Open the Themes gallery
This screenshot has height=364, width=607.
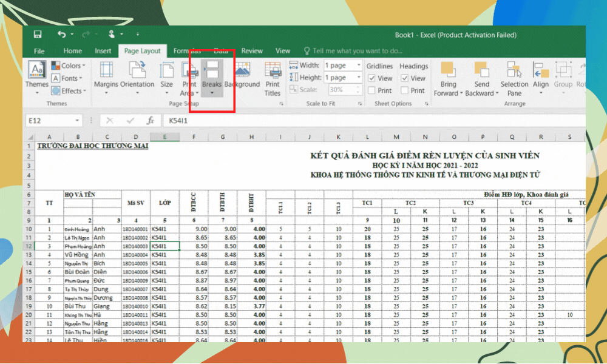click(x=36, y=75)
